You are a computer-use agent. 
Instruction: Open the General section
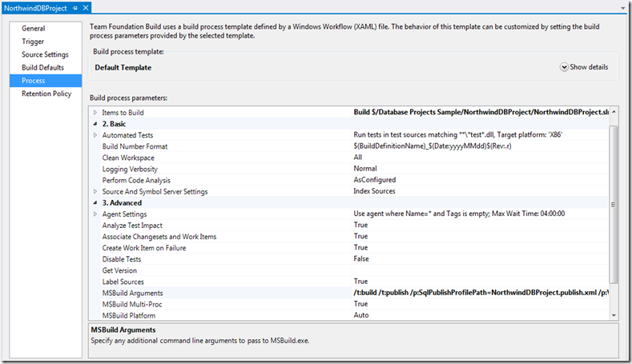pyautogui.click(x=34, y=29)
